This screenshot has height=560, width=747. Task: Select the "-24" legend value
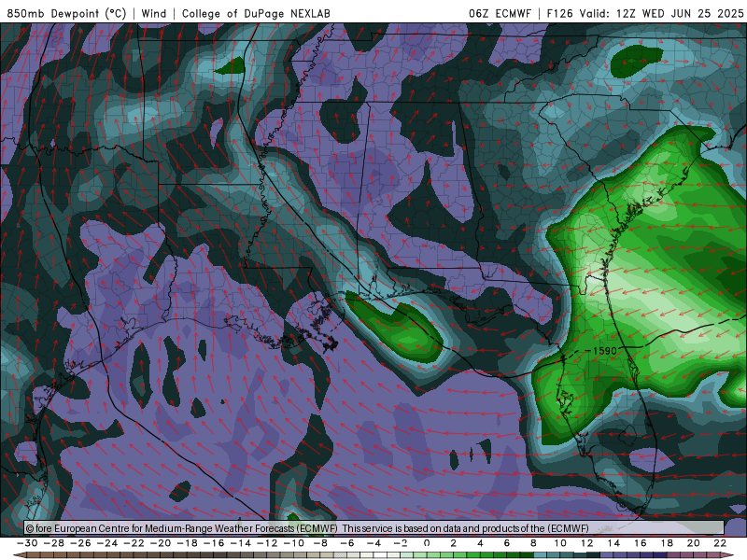(107, 543)
